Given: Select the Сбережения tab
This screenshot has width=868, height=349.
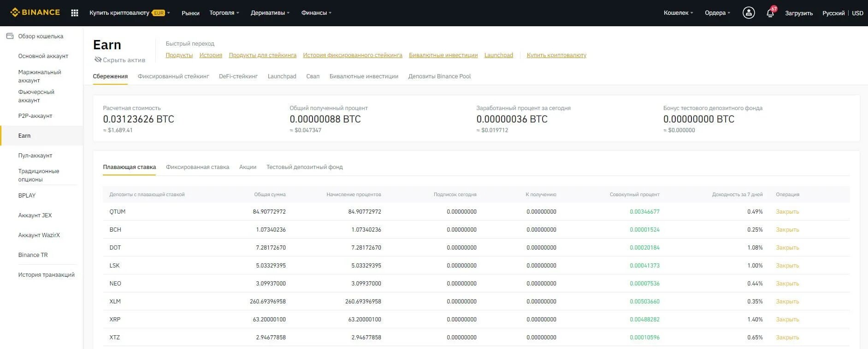Looking at the screenshot, I should click(x=110, y=76).
